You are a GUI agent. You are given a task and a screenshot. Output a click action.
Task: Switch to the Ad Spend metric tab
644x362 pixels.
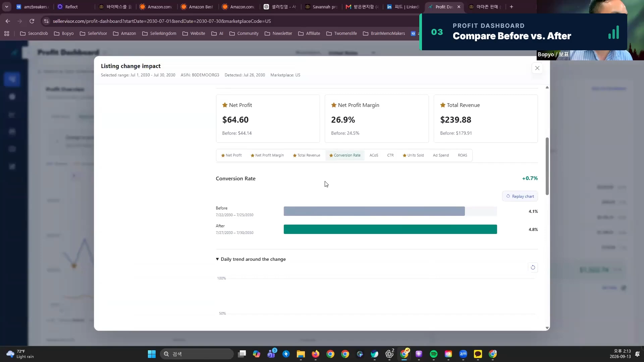[x=441, y=155]
